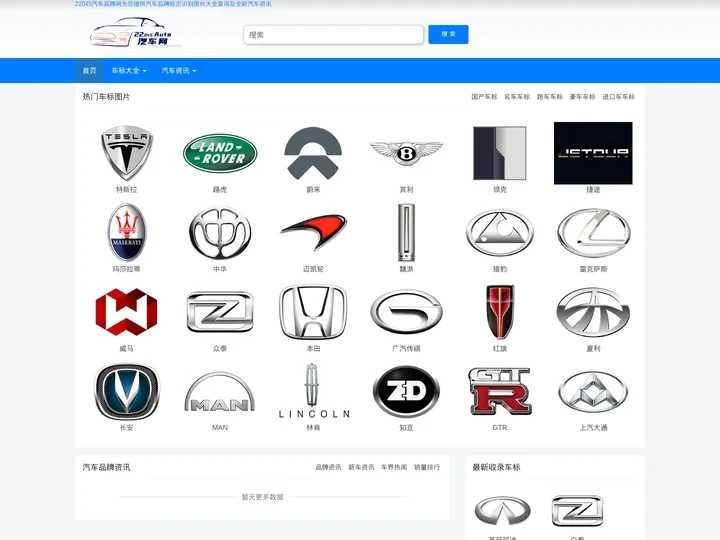Image resolution: width=720 pixels, height=540 pixels.
Task: Open the 进口车标 link
Action: tap(619, 97)
